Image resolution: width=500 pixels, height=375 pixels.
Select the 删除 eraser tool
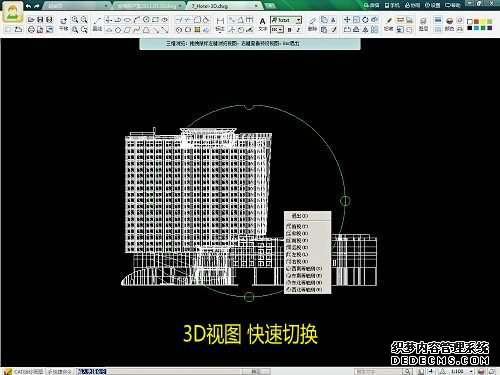pyautogui.click(x=312, y=24)
